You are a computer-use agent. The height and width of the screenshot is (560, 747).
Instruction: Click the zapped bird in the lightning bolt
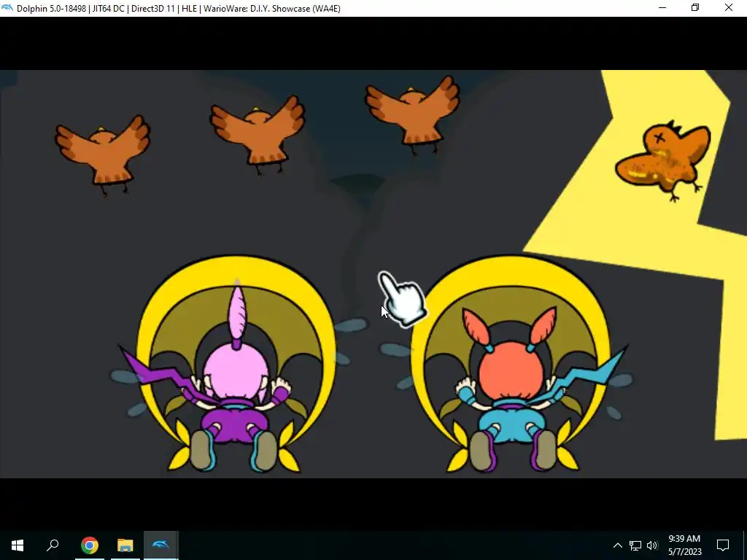663,160
